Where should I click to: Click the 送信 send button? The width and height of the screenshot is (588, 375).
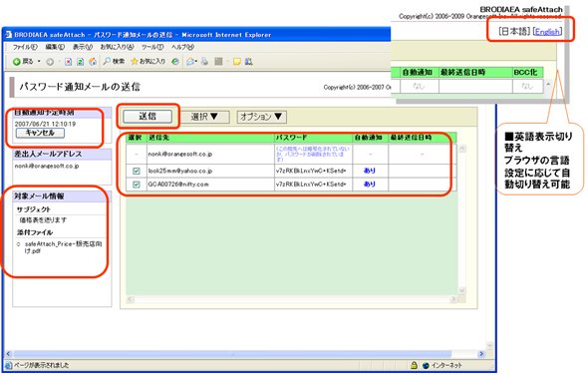click(147, 117)
